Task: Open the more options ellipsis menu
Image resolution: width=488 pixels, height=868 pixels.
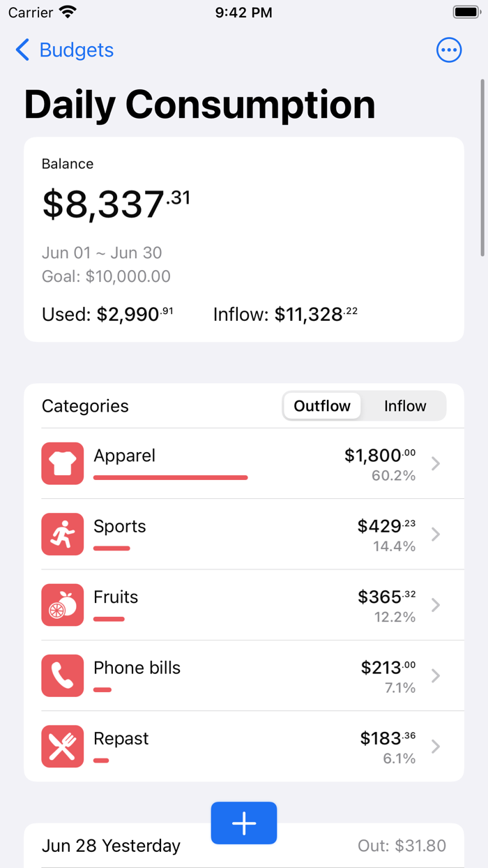Action: click(x=449, y=50)
